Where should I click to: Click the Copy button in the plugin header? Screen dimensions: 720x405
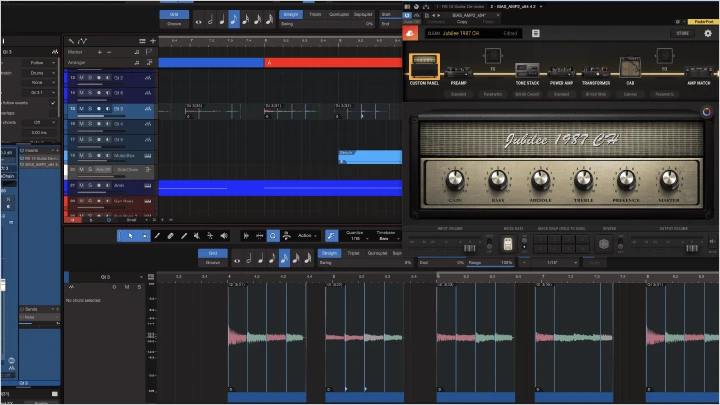coord(462,22)
